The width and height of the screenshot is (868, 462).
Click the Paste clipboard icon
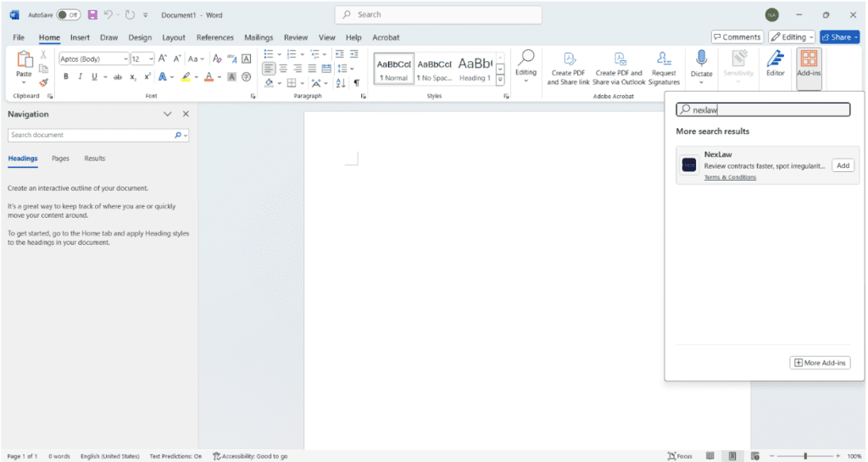coord(24,59)
